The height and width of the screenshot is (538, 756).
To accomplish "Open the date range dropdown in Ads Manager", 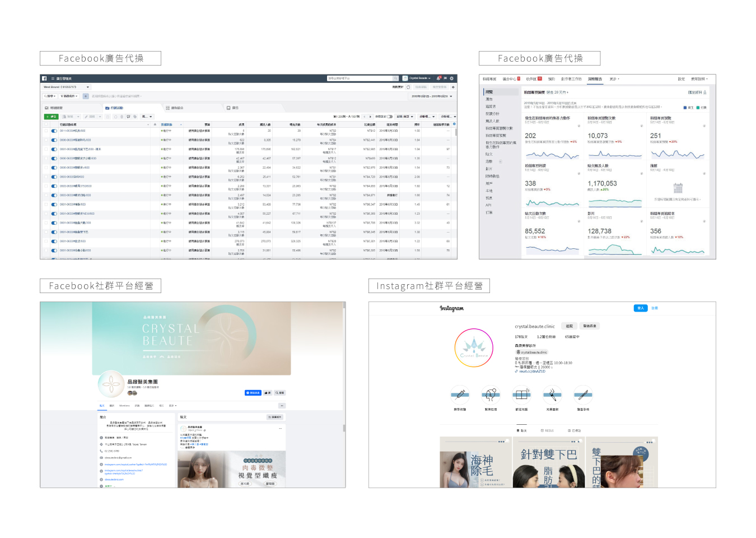I will click(432, 96).
